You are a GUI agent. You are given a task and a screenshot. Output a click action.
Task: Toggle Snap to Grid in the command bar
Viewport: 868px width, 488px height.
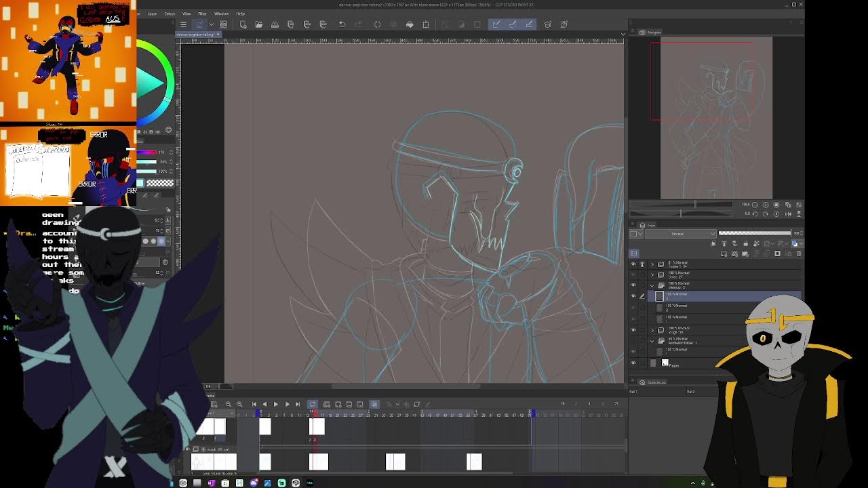click(529, 24)
